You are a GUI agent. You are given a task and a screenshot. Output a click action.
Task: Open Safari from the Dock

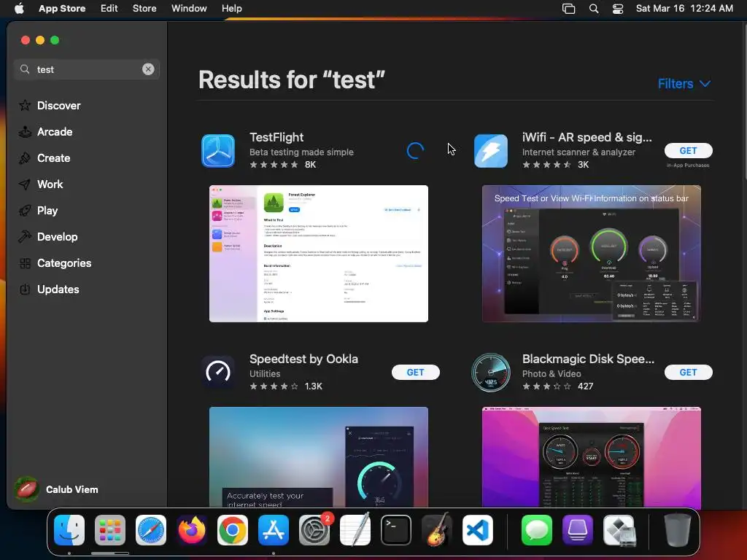click(151, 530)
